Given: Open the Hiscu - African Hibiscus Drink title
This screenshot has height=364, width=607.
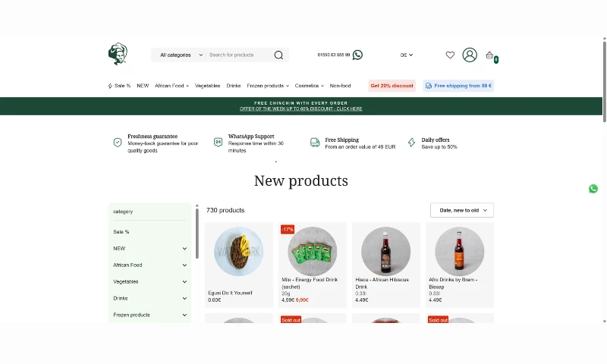Looking at the screenshot, I should (382, 283).
